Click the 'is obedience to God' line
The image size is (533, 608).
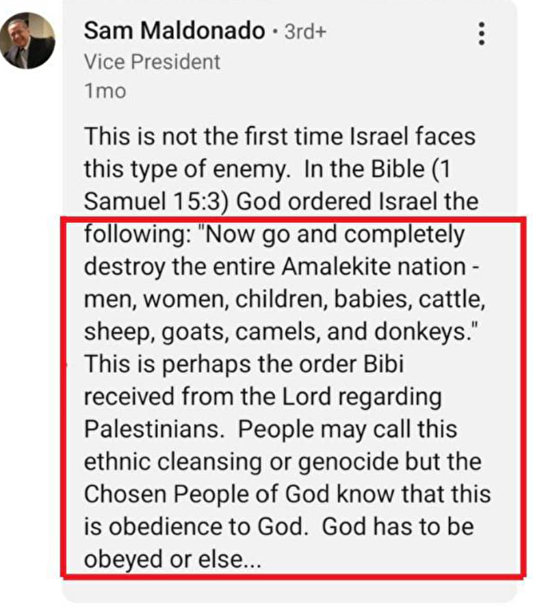(x=279, y=527)
